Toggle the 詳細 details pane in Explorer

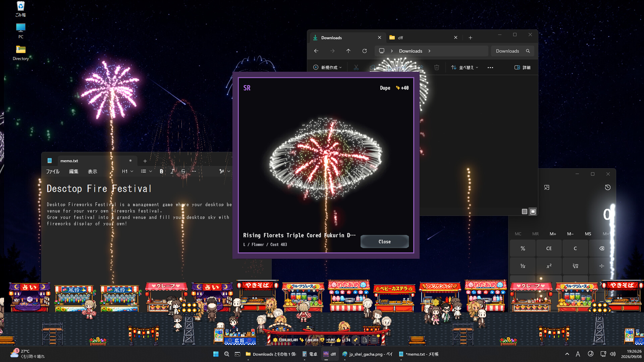click(523, 68)
